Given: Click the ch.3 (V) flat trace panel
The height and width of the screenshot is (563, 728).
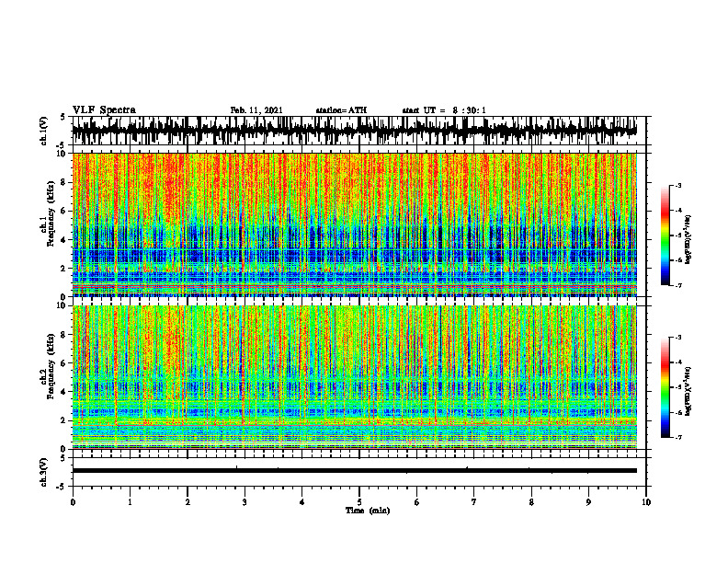Looking at the screenshot, I should coord(359,472).
